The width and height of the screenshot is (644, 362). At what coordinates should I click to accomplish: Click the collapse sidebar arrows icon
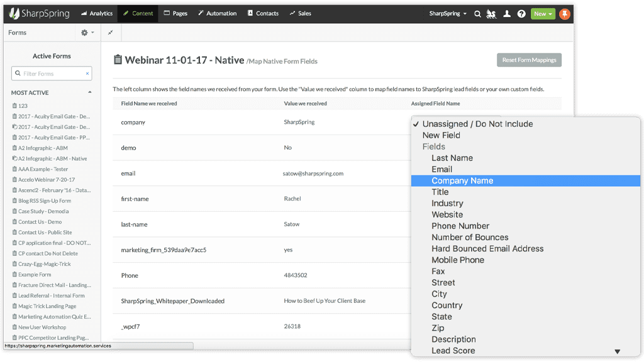[111, 33]
